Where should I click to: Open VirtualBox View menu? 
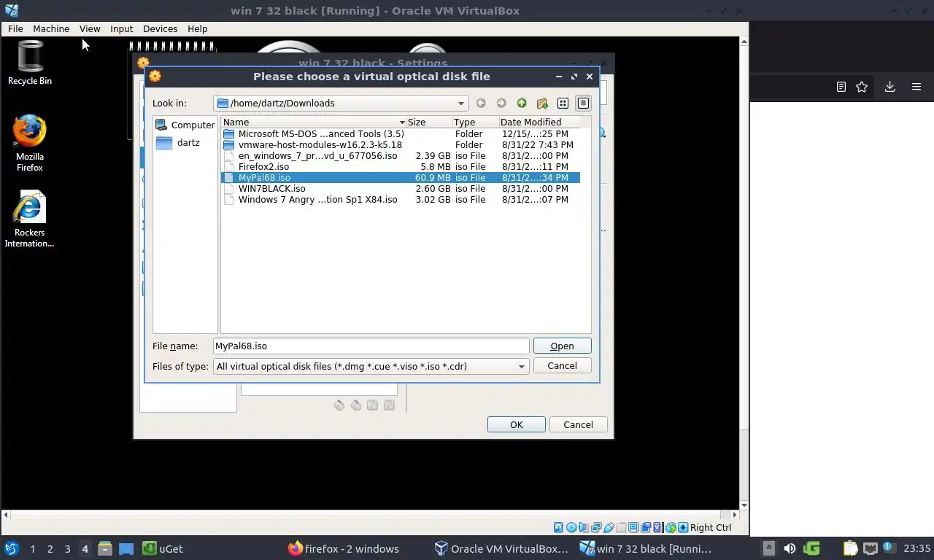point(90,29)
